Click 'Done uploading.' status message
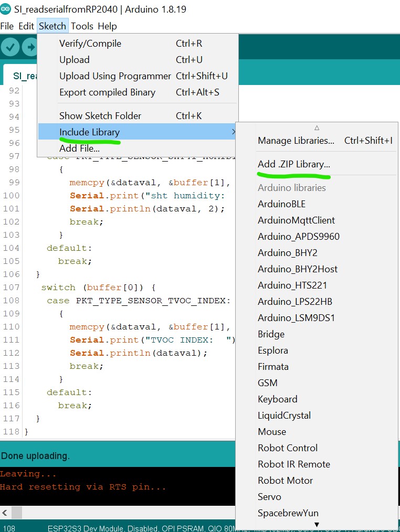 [35, 456]
